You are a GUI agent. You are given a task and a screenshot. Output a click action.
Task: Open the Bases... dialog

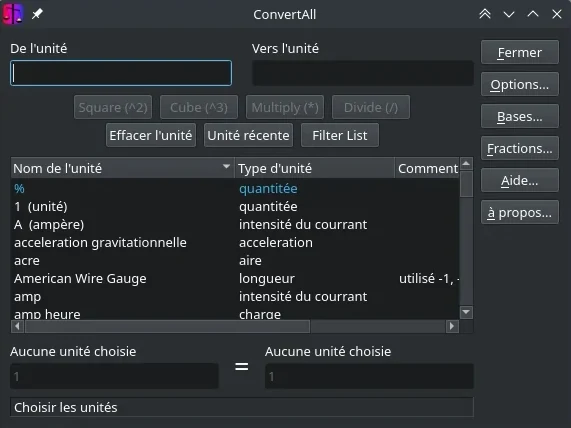click(x=520, y=117)
